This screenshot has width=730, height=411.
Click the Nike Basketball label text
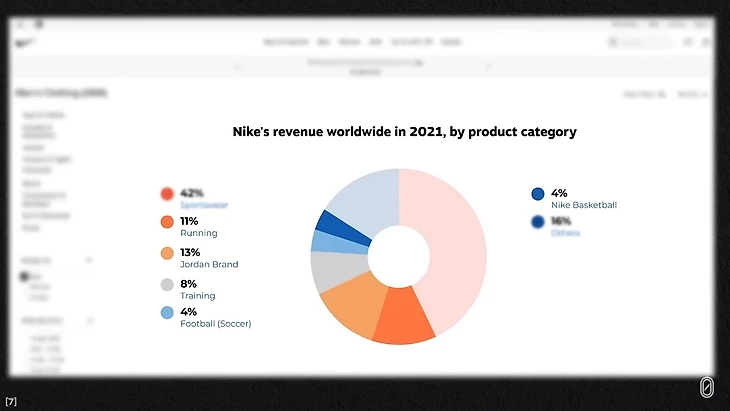click(584, 205)
